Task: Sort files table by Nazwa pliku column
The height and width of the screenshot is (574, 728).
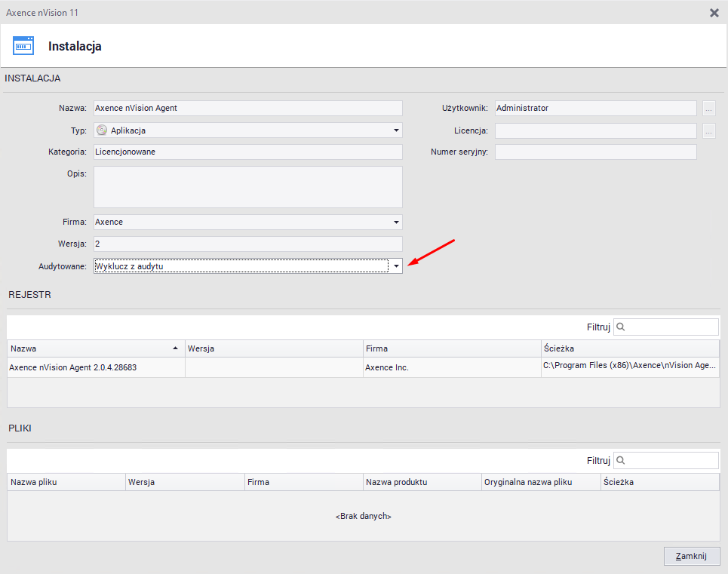Action: point(66,482)
